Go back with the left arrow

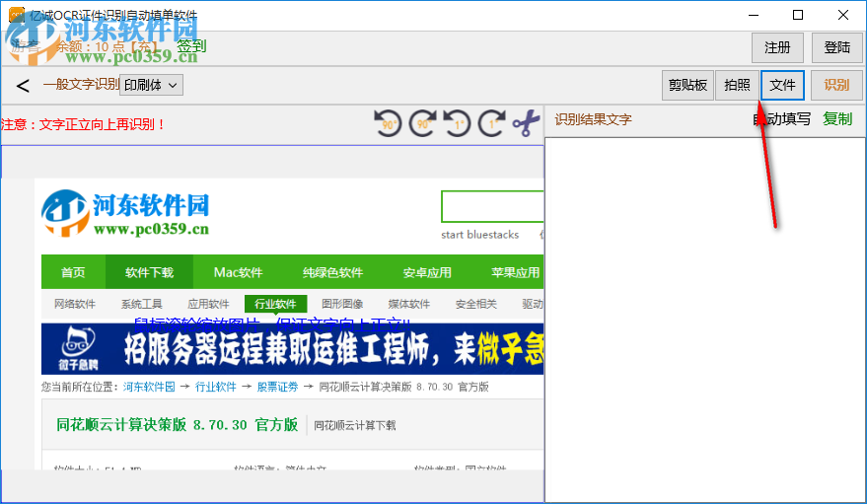tap(23, 86)
